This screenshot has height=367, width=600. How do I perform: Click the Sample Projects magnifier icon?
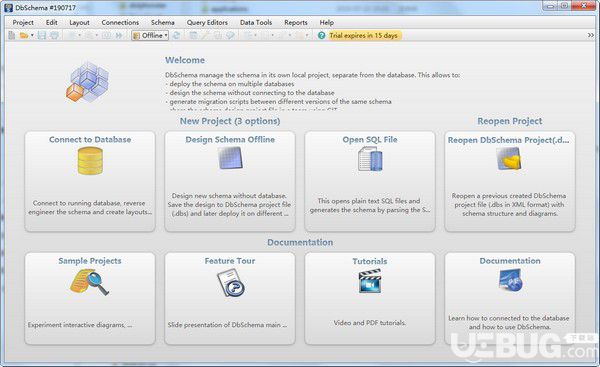point(90,282)
